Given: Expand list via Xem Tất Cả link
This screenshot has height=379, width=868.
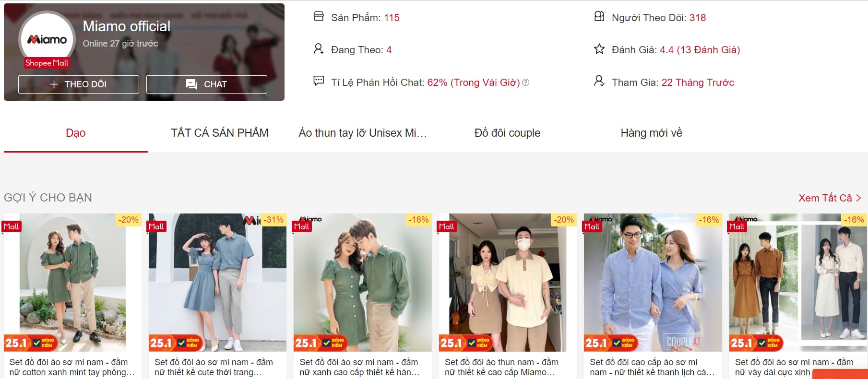Looking at the screenshot, I should [x=830, y=198].
